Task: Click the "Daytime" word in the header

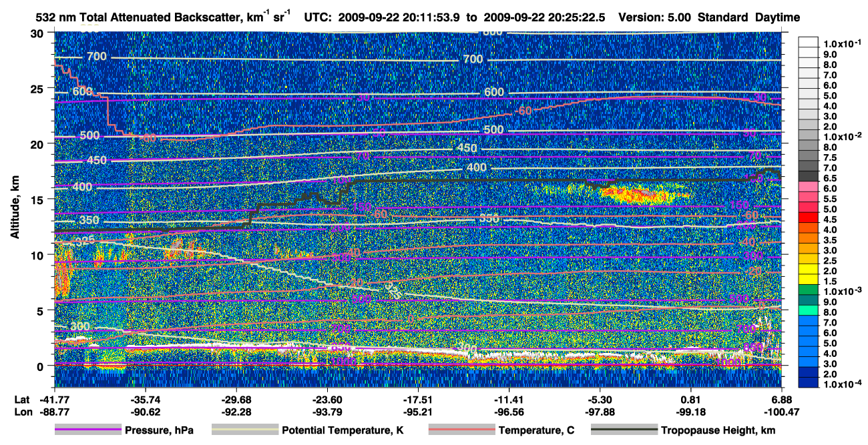Action: tap(777, 18)
